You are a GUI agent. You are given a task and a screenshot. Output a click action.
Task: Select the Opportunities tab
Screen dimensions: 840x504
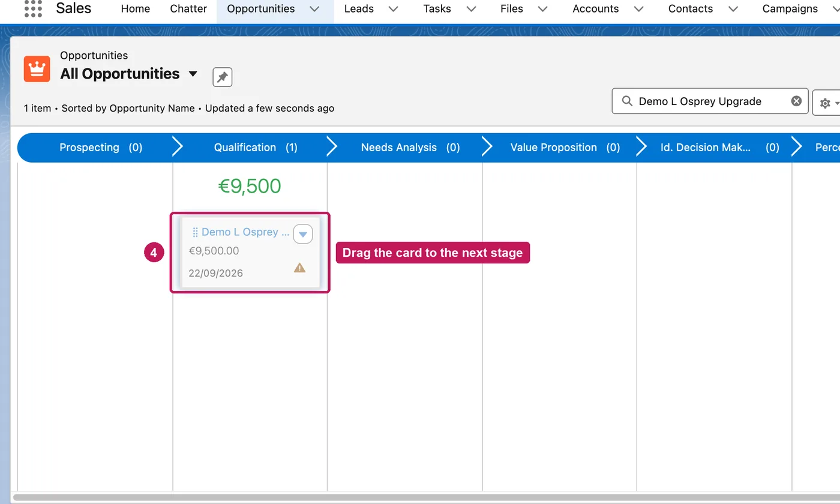coord(261,8)
